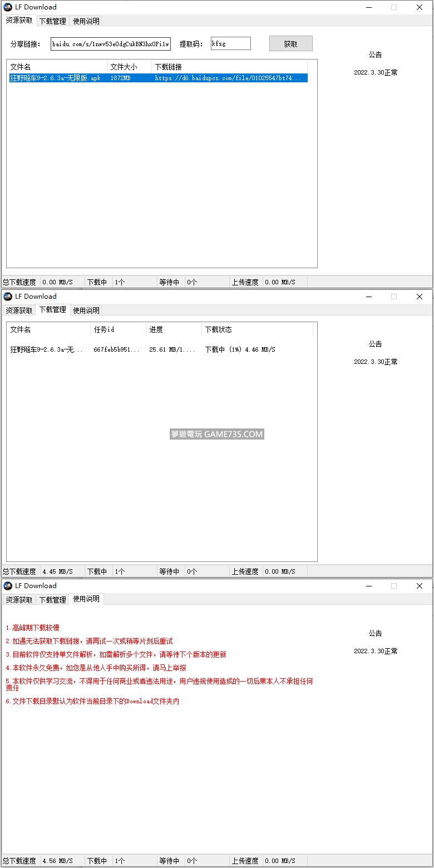This screenshot has height=868, width=434.
Task: Click the 25.61 MB progress cell
Action: pos(172,349)
